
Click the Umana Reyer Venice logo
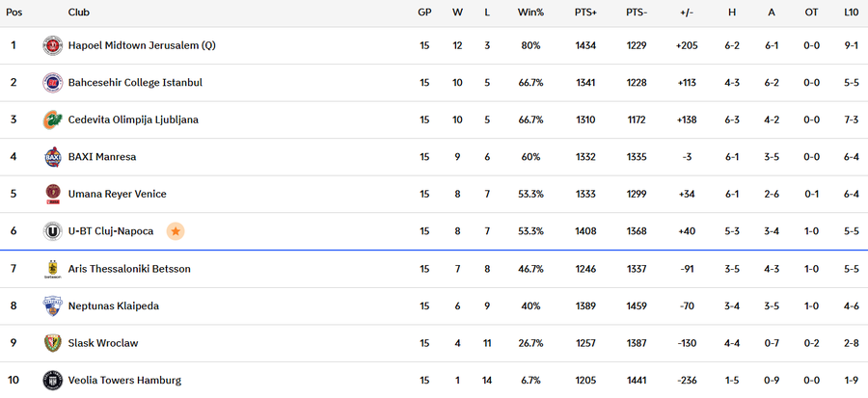click(52, 194)
